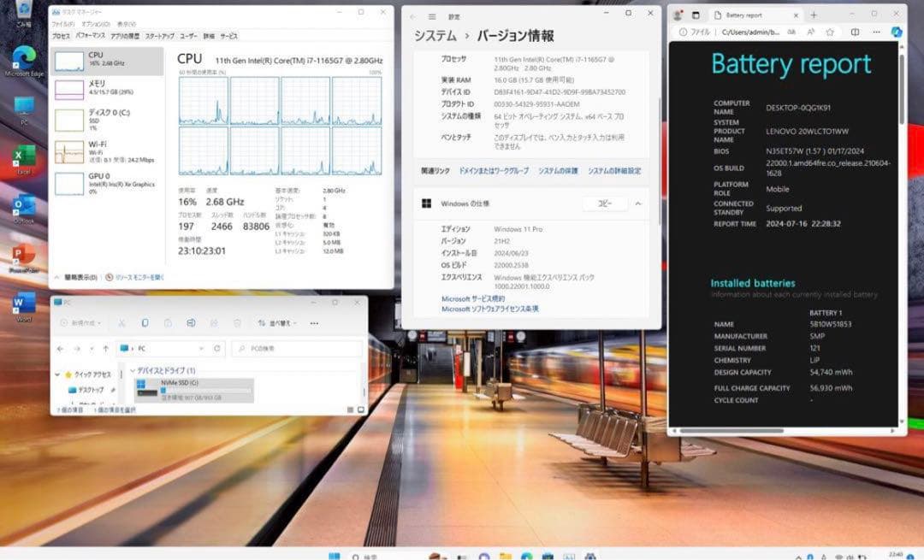The image size is (924, 560).
Task: Open the Excel desktop shortcut
Action: tap(24, 156)
